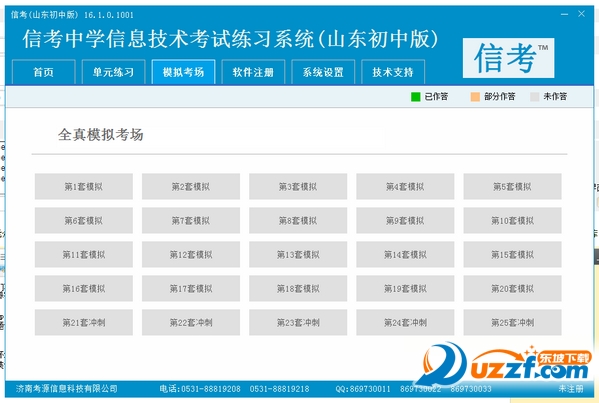Select 第18套模拟 test
The height and width of the screenshot is (403, 599).
(x=298, y=288)
